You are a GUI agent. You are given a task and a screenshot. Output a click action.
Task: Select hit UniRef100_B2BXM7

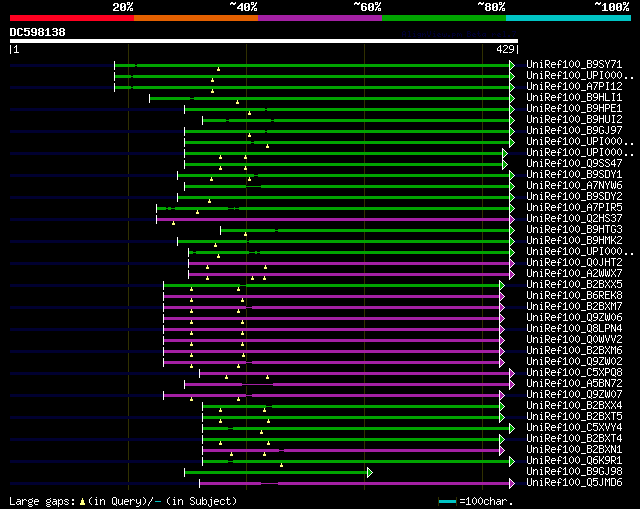[574, 307]
